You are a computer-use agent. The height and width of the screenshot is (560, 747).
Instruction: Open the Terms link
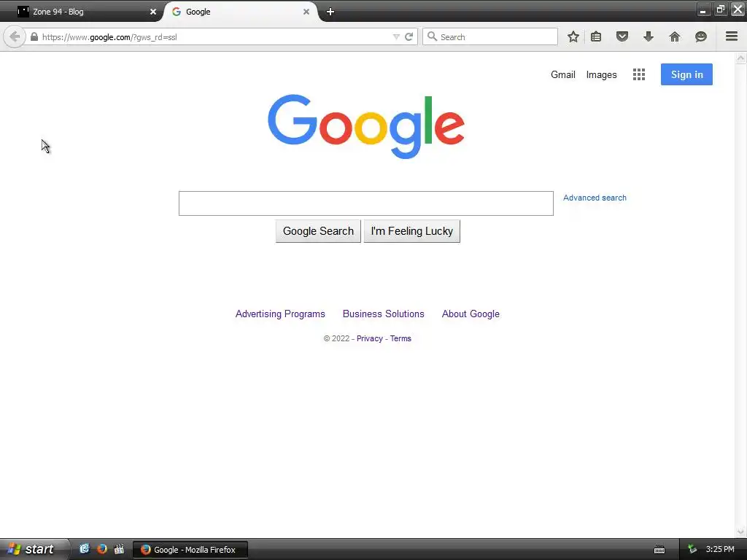[400, 338]
